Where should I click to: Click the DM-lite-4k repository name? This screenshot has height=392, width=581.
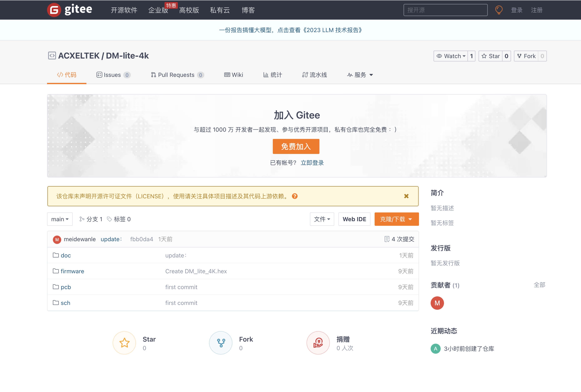click(127, 55)
